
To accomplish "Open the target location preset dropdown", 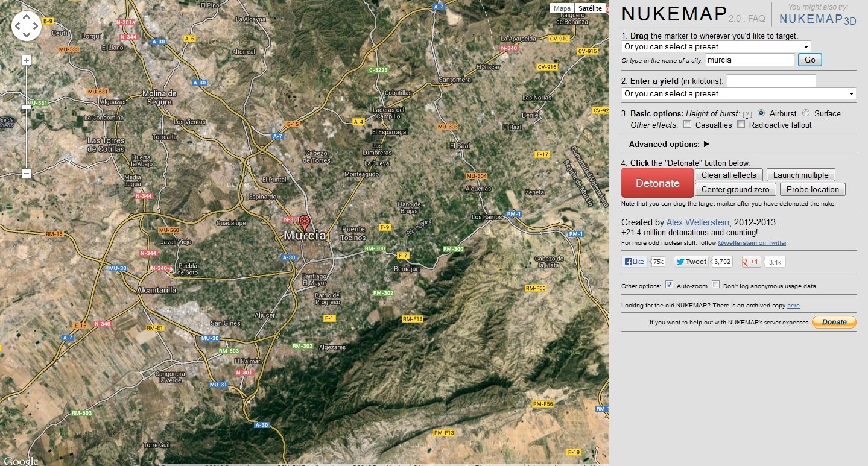I will [716, 46].
